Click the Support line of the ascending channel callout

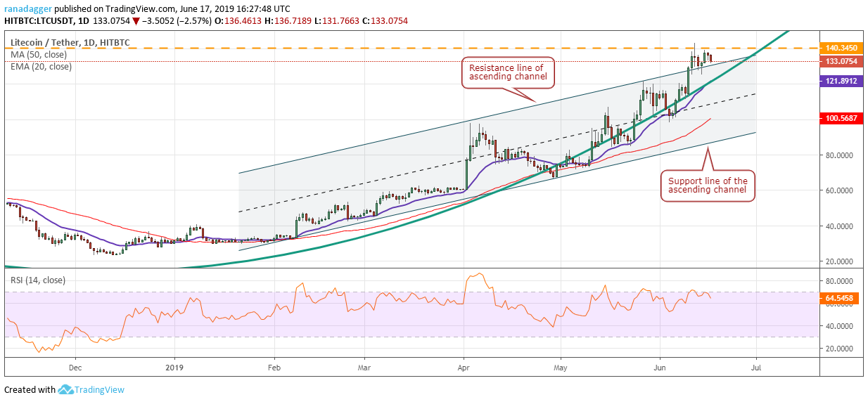coord(708,186)
